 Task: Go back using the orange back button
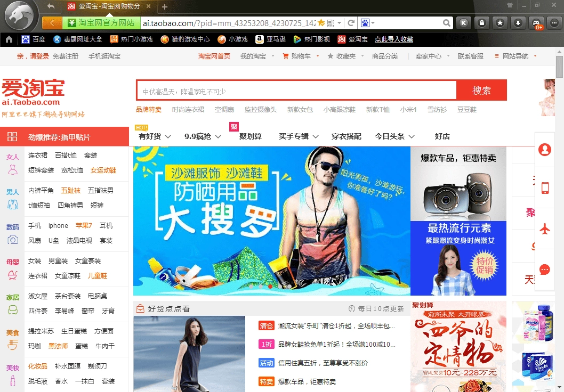52,23
